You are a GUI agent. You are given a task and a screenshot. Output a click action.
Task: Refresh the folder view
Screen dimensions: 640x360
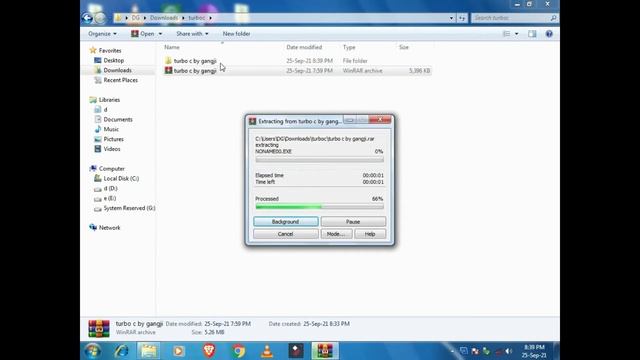[x=462, y=18]
